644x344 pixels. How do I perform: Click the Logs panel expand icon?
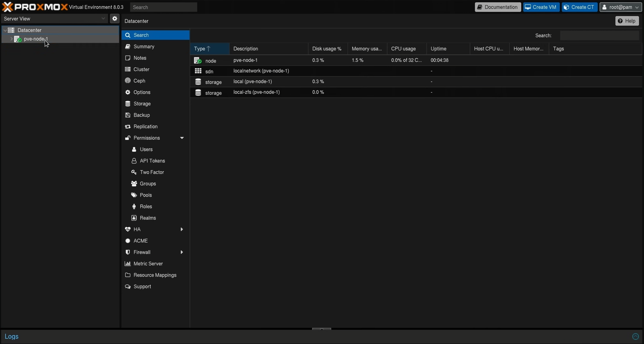635,336
